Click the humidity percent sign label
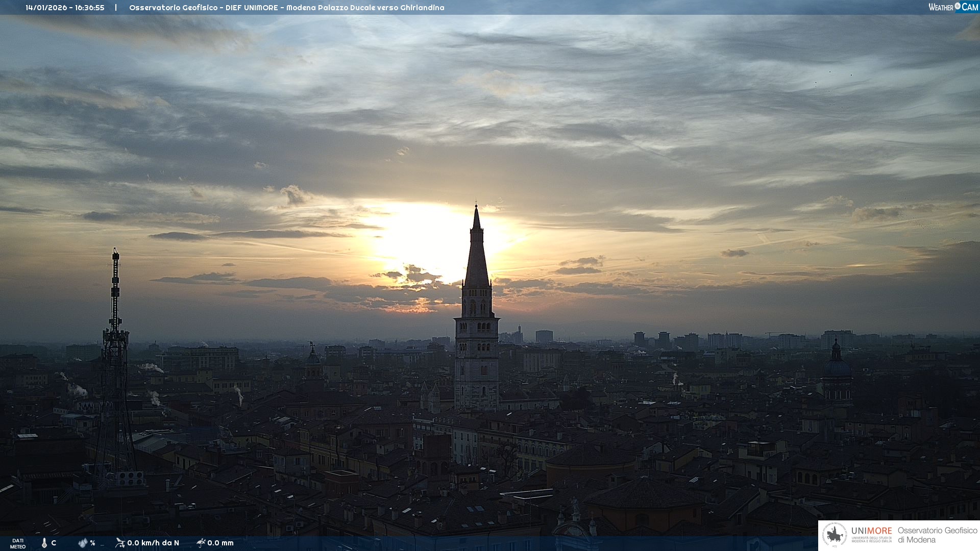This screenshot has width=980, height=551. click(92, 543)
